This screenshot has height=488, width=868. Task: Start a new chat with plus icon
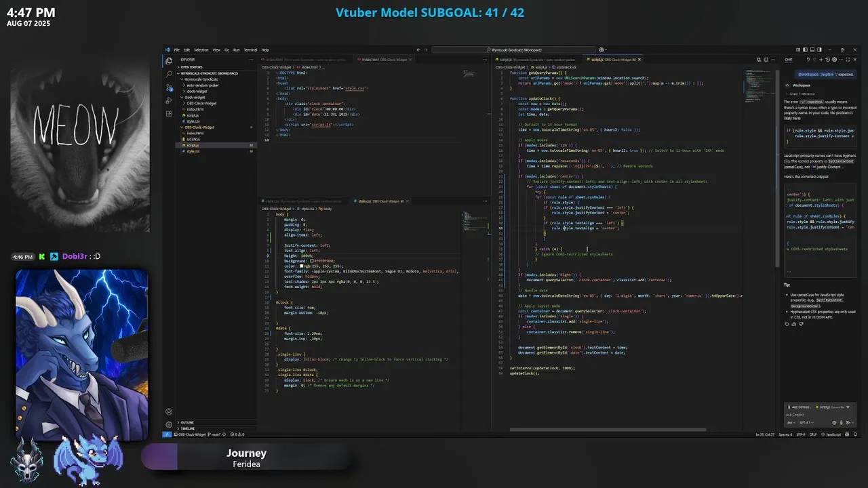(821, 60)
